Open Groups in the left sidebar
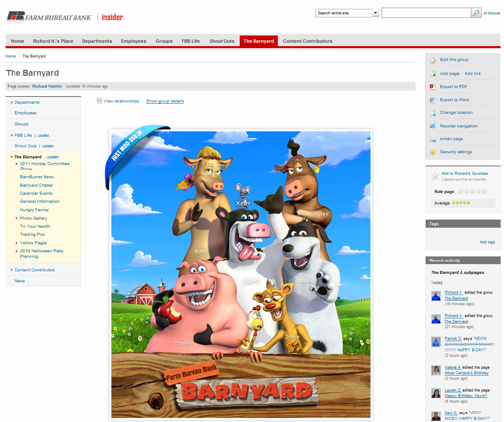Screen dimensions: 504x422 (22, 124)
